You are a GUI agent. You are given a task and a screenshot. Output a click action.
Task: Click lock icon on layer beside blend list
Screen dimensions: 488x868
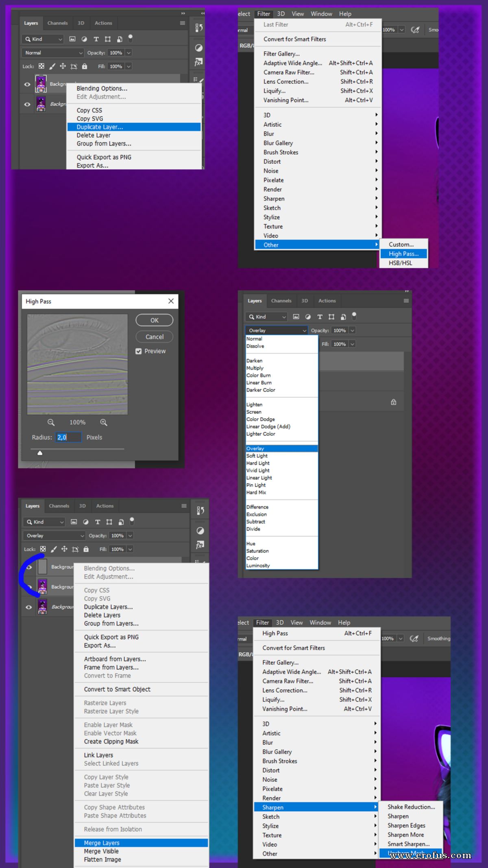pos(393,402)
